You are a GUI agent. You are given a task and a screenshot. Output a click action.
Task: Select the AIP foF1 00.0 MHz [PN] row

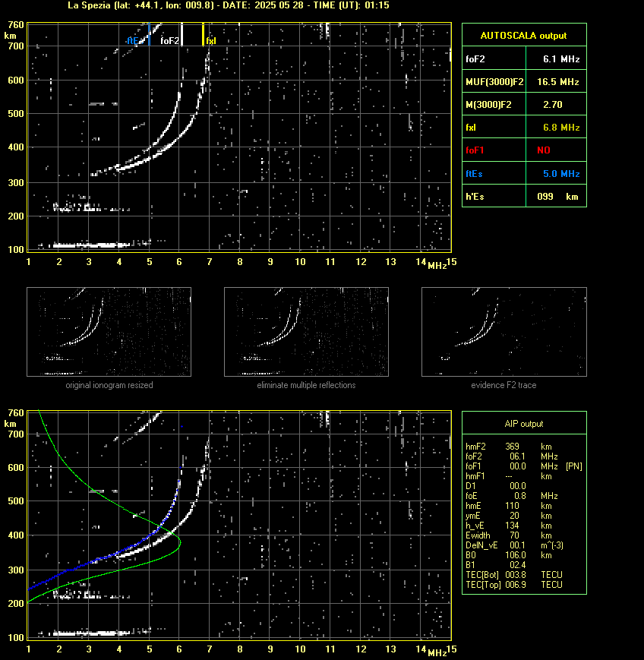[x=523, y=466]
